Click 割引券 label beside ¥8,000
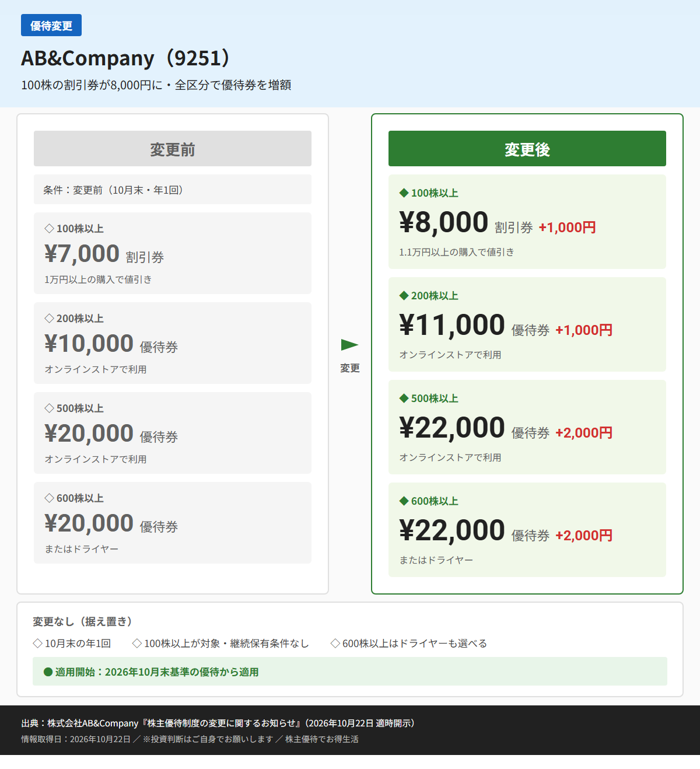700x769 pixels. pyautogui.click(x=514, y=228)
